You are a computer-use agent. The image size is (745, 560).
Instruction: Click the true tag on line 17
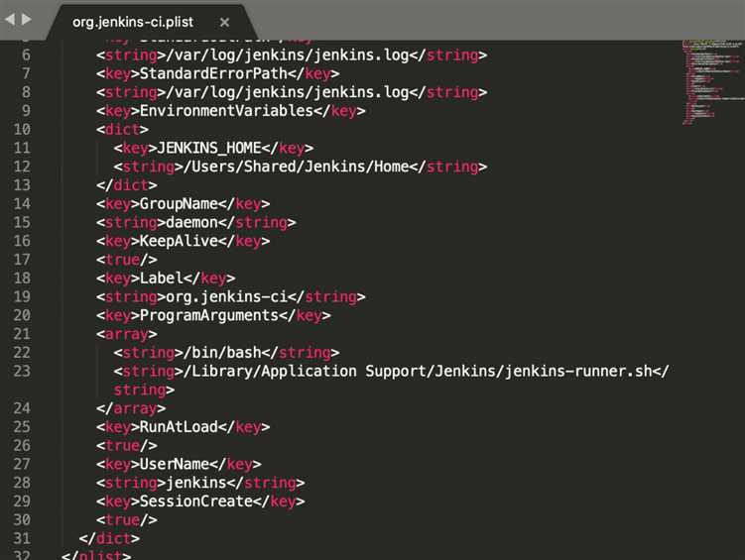pos(126,260)
